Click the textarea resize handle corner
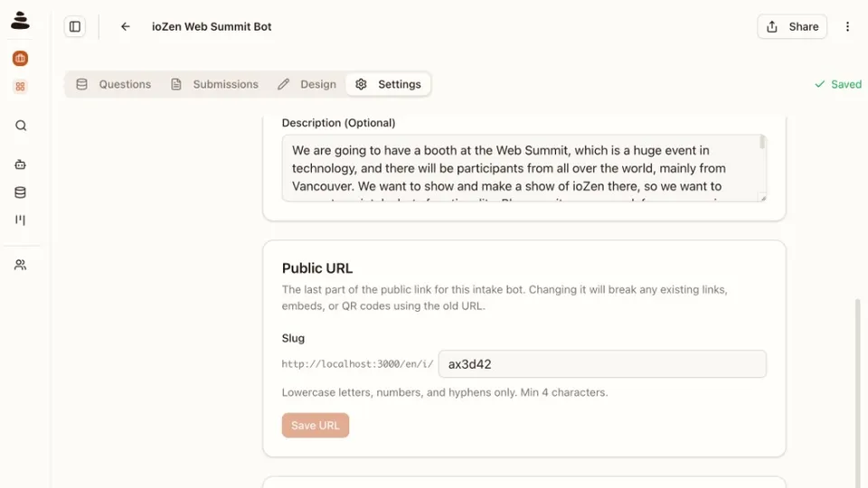The width and height of the screenshot is (868, 488). point(763,198)
